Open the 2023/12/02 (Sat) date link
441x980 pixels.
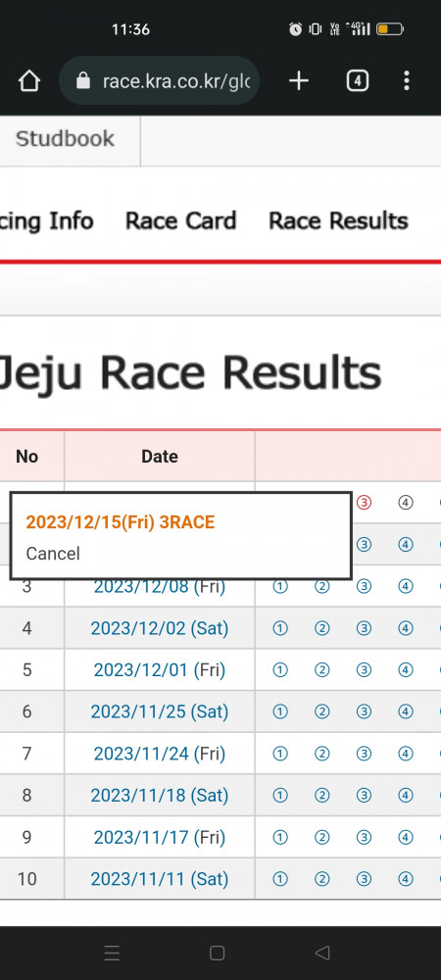click(x=160, y=628)
